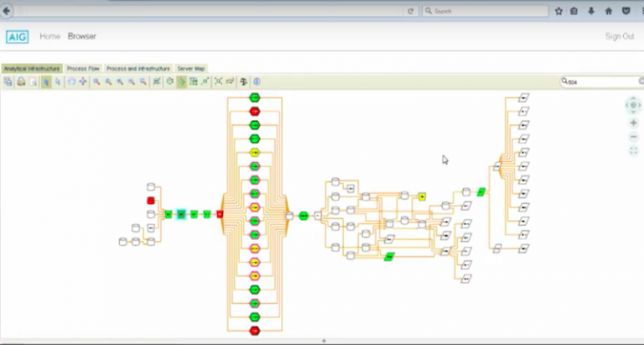Click the browser back arrow button
This screenshot has height=345, width=644.
pyautogui.click(x=8, y=11)
